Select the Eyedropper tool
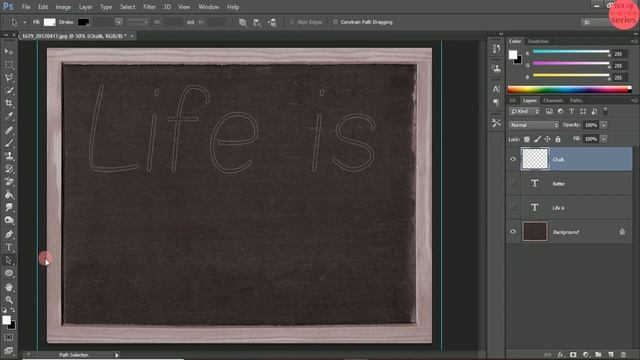Image resolution: width=640 pixels, height=360 pixels. [9, 116]
